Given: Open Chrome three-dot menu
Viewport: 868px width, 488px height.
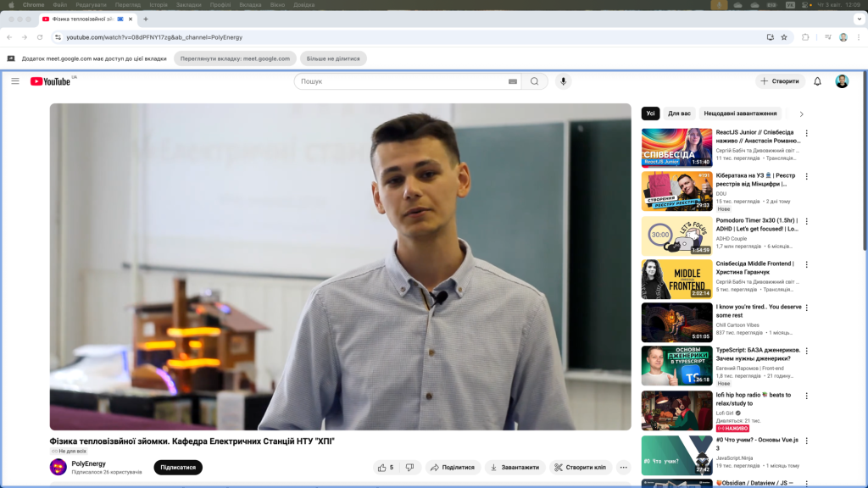Looking at the screenshot, I should click(858, 37).
